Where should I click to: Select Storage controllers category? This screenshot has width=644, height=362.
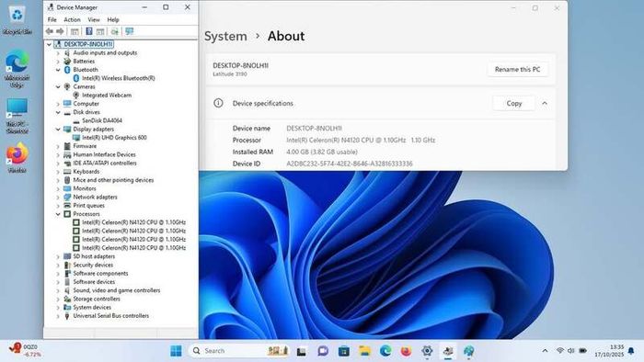97,299
